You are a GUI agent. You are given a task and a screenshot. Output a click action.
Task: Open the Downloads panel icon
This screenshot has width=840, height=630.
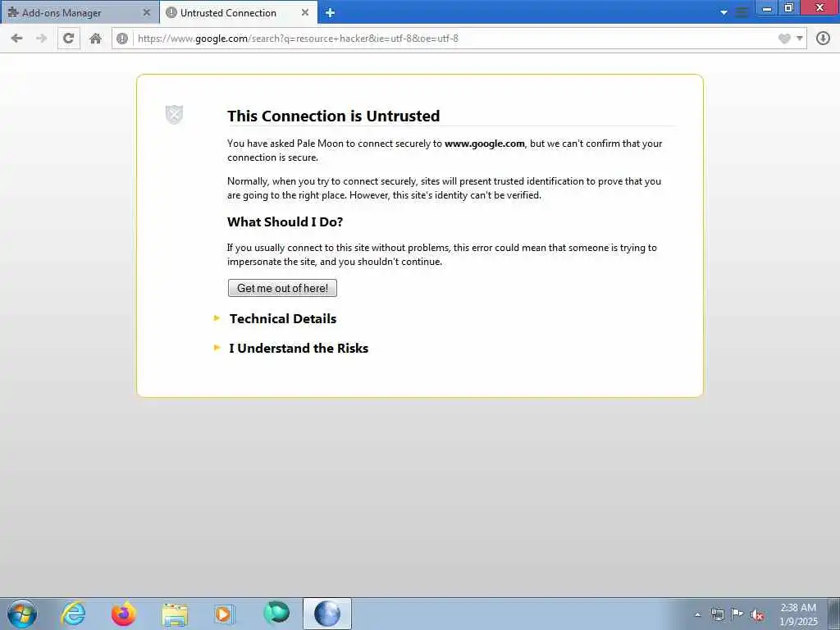823,39
